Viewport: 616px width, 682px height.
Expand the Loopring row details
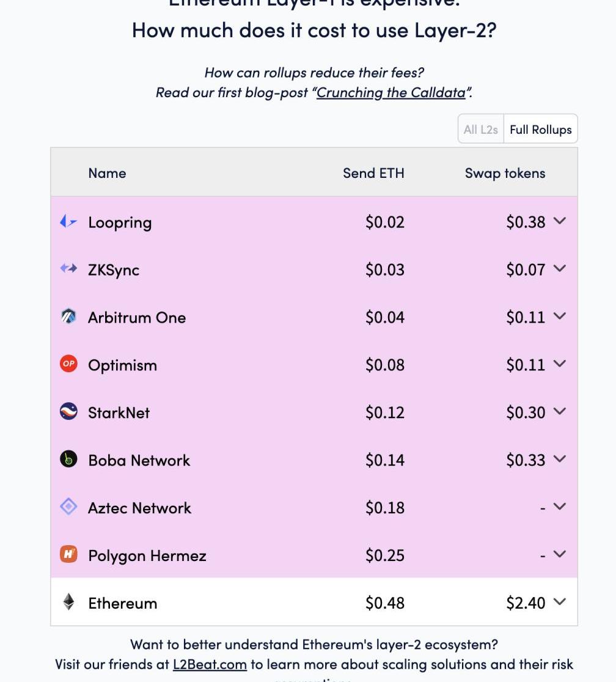coord(559,221)
